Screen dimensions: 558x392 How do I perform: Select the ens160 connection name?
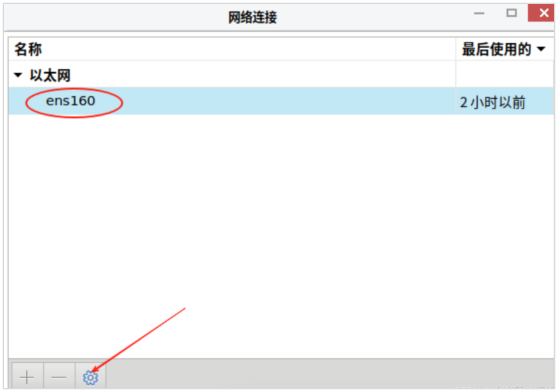point(70,101)
